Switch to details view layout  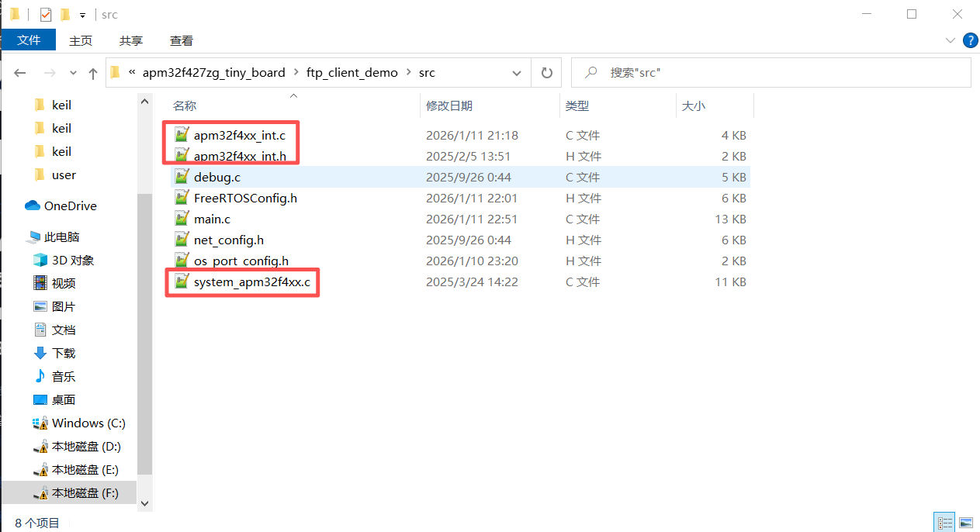tap(944, 523)
